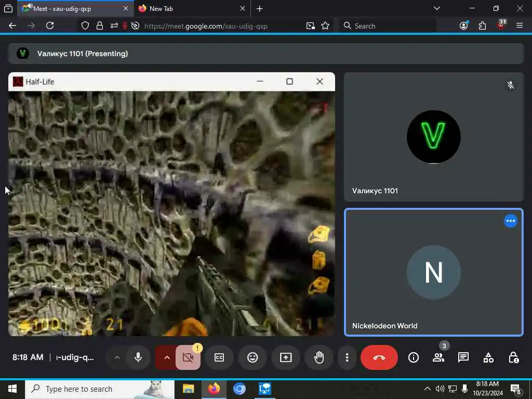This screenshot has height=399, width=532.
Task: Open meeting details info icon
Action: coord(413,357)
